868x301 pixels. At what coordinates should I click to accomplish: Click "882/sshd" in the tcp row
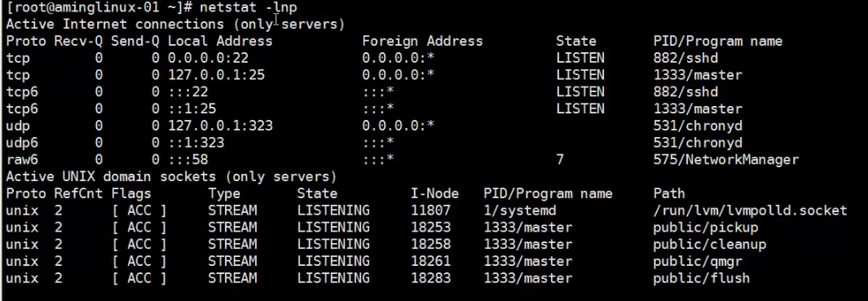click(685, 58)
